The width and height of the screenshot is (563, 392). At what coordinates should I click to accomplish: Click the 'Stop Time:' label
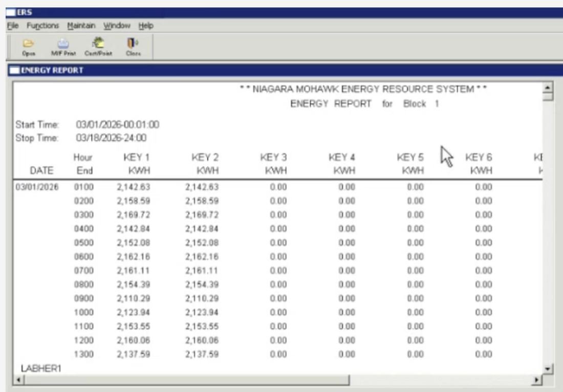click(x=37, y=138)
